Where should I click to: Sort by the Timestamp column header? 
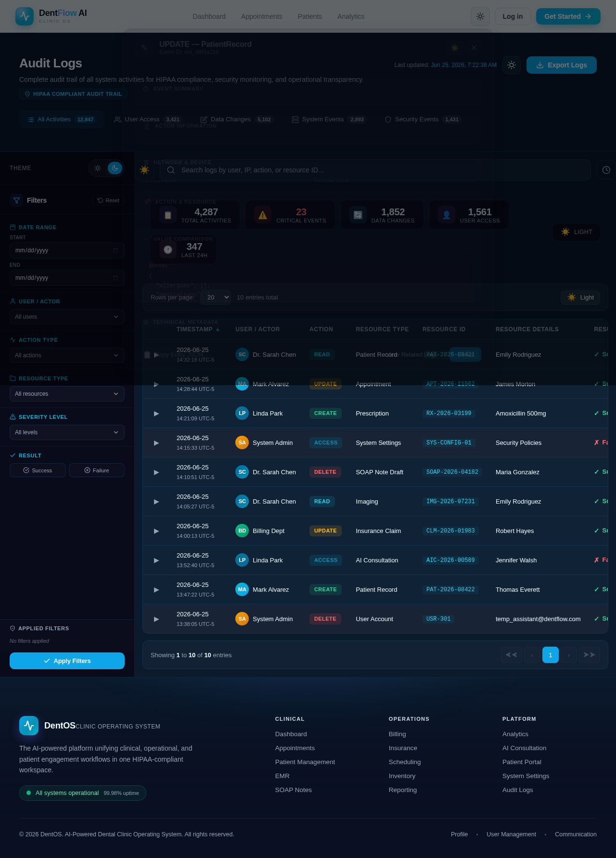point(198,329)
